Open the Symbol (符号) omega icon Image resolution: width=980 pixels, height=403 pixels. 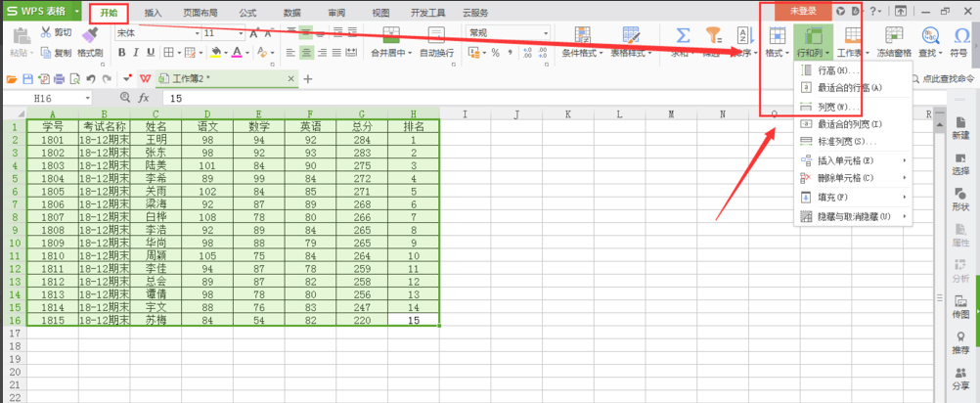tap(958, 36)
